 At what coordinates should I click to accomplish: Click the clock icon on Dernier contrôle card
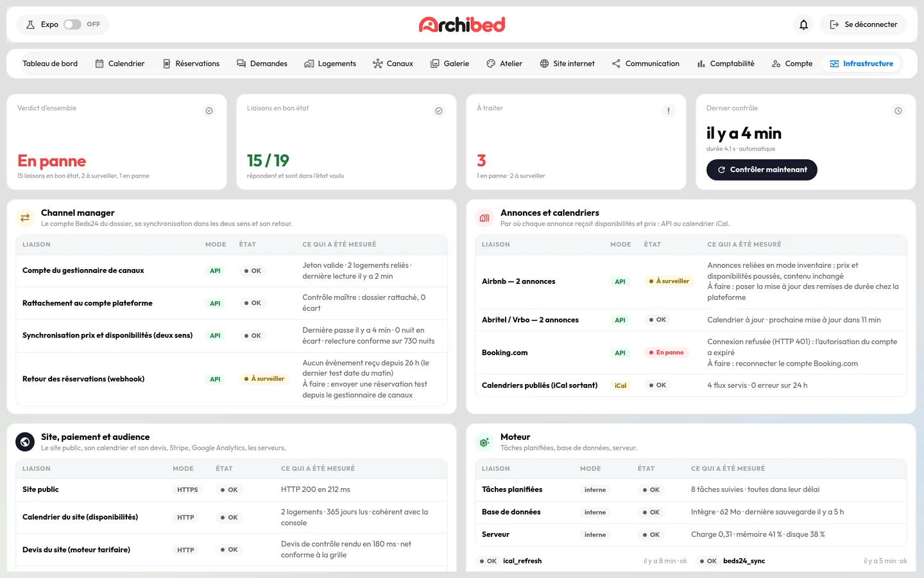click(898, 110)
